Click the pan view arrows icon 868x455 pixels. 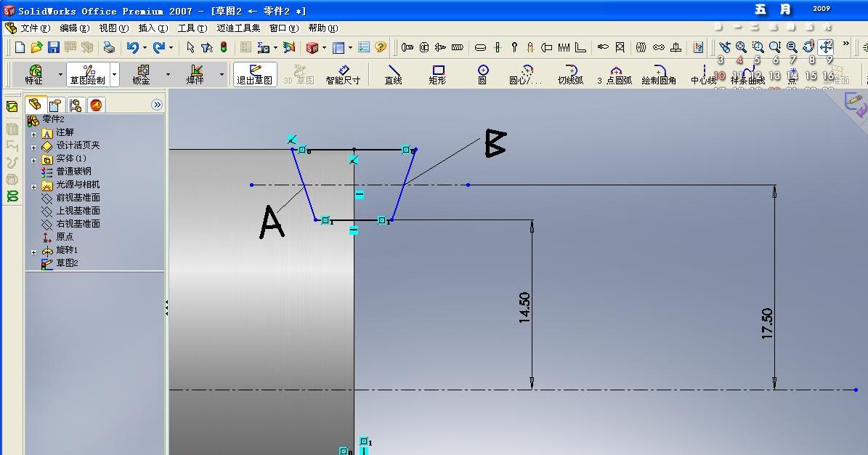(826, 47)
